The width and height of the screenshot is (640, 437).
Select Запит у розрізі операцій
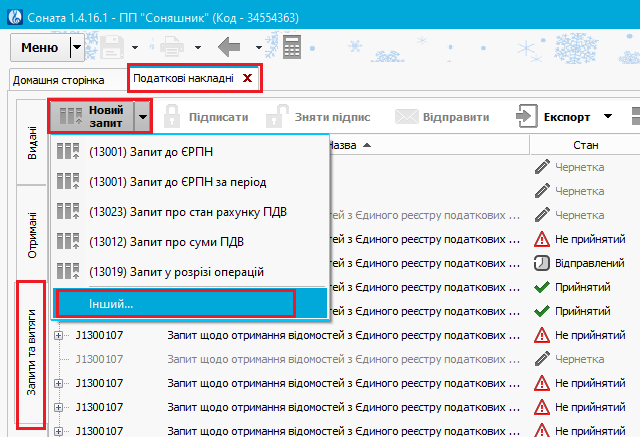(x=178, y=271)
